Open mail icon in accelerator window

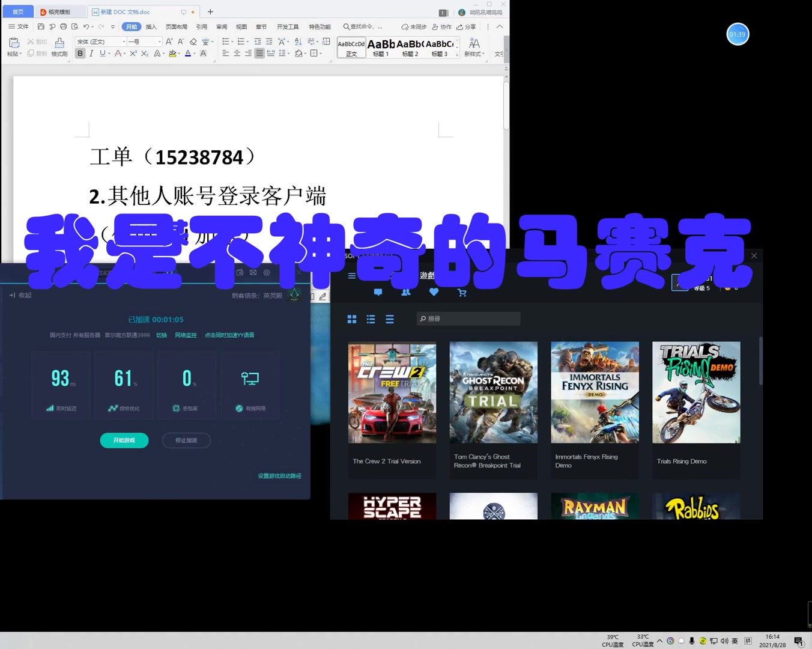pyautogui.click(x=253, y=272)
